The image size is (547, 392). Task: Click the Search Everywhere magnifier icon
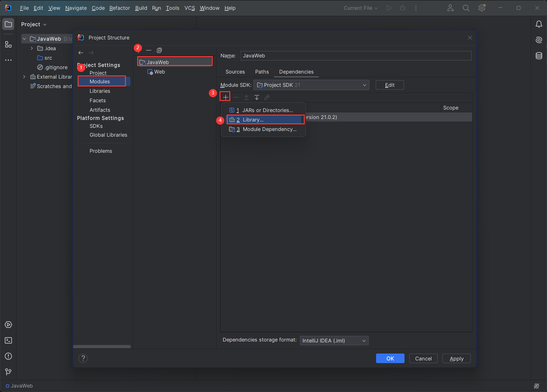pyautogui.click(x=466, y=8)
